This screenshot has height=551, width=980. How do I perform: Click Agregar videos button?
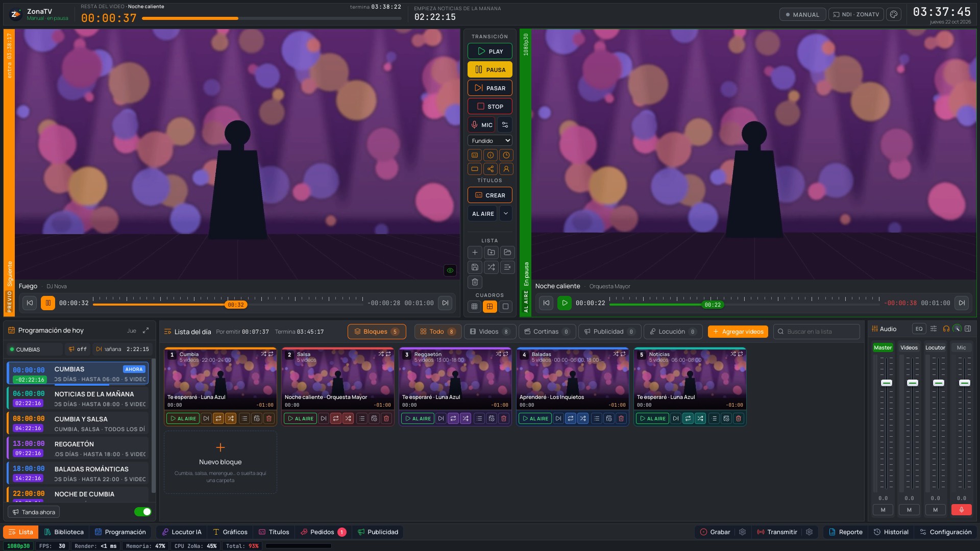(738, 332)
